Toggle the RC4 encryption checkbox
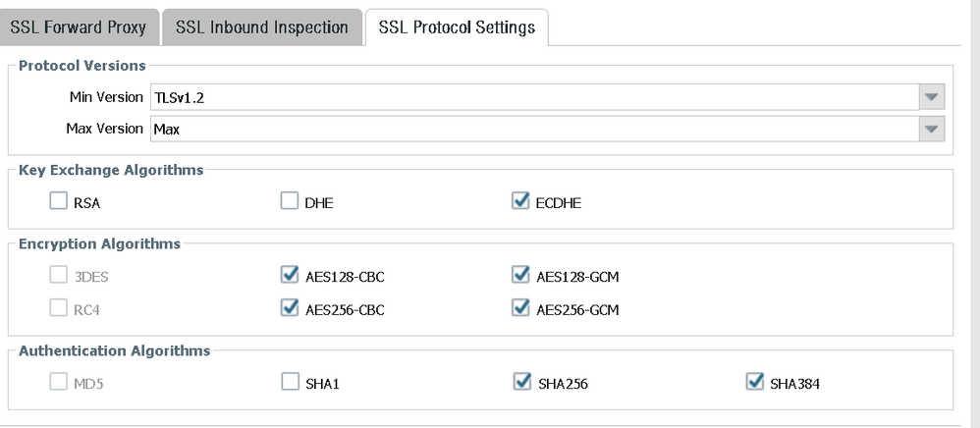980x428 pixels. pos(58,309)
